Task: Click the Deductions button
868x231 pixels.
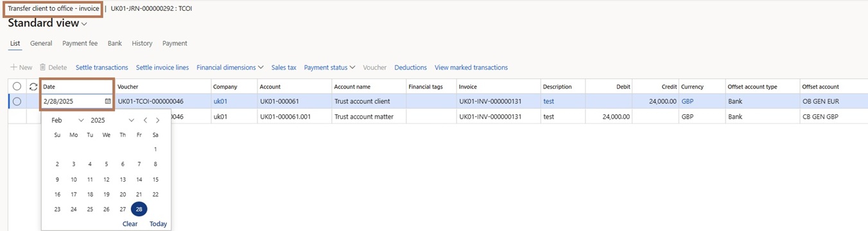Action: (411, 67)
